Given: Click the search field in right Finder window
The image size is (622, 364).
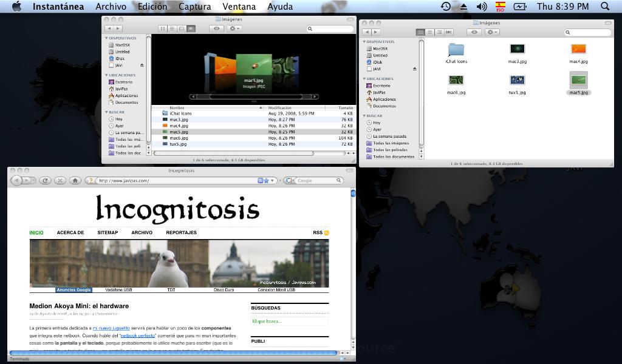Looking at the screenshot, I should pyautogui.click(x=588, y=33).
